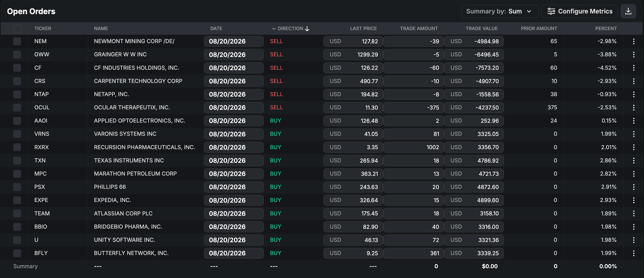Sort by the Percent column header
Screen dimensions: 644x278
tap(606, 29)
